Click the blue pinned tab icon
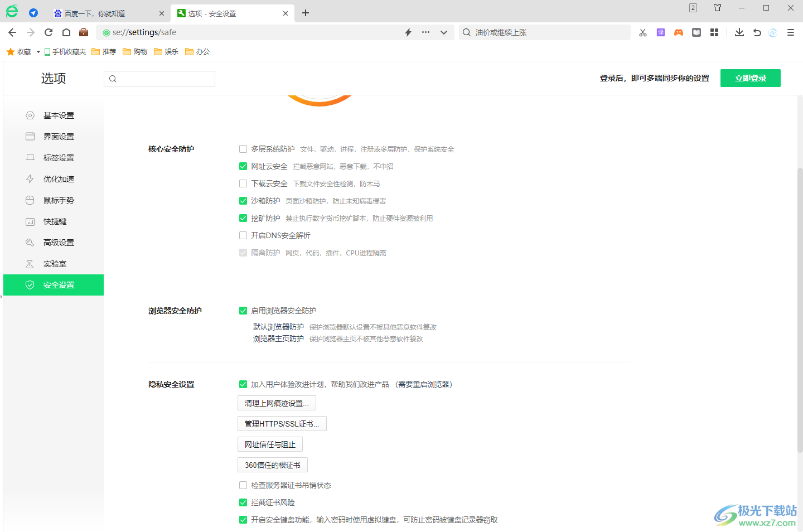 click(x=33, y=13)
